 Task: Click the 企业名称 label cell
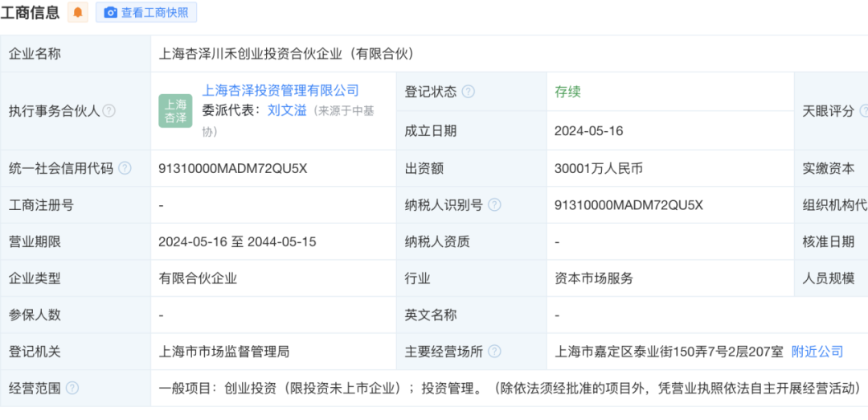coord(76,54)
